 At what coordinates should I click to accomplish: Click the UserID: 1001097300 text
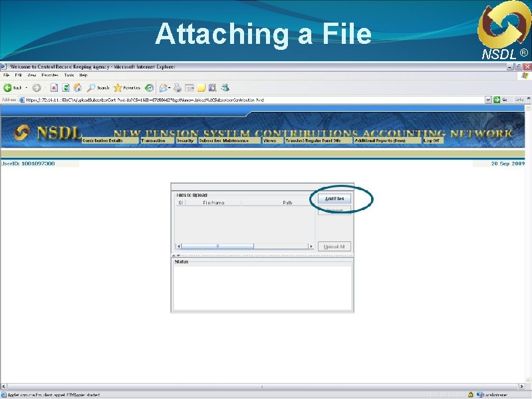28,164
